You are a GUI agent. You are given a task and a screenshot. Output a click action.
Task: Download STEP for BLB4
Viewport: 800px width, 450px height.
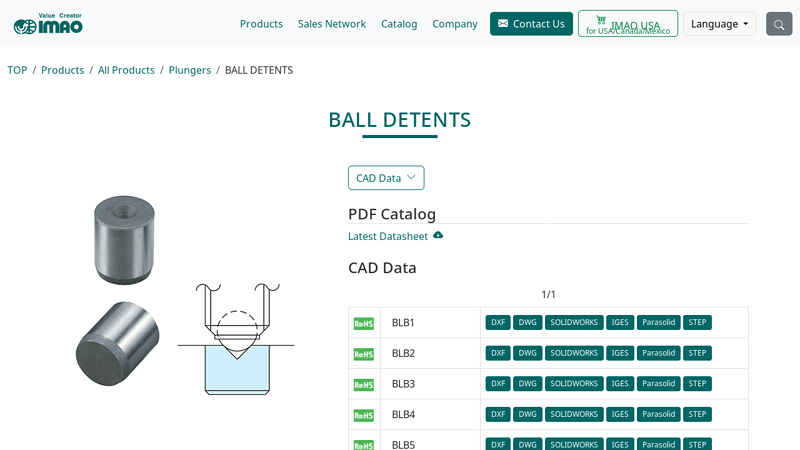coord(697,414)
